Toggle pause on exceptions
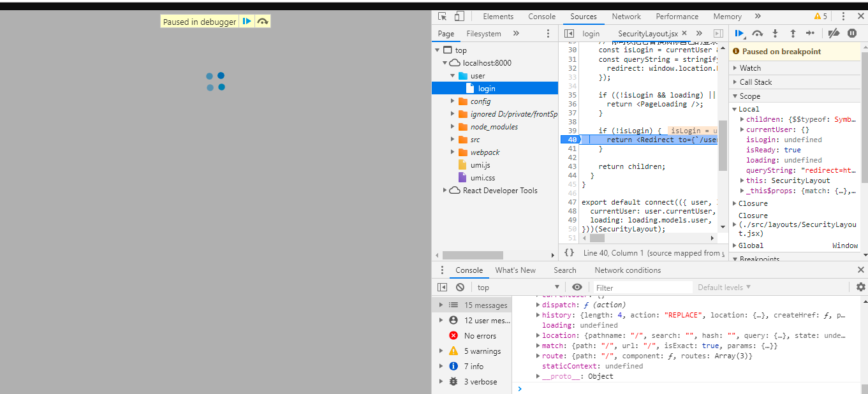 coord(852,34)
